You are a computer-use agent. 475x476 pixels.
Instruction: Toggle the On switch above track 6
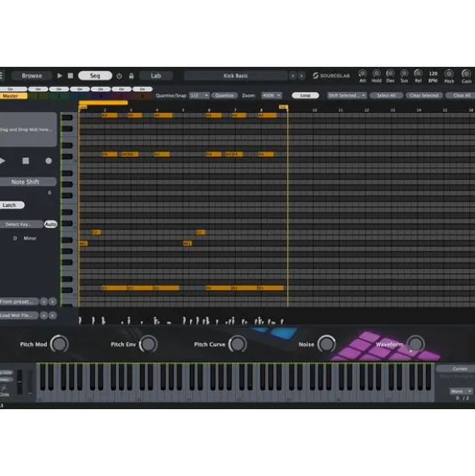click(142, 89)
